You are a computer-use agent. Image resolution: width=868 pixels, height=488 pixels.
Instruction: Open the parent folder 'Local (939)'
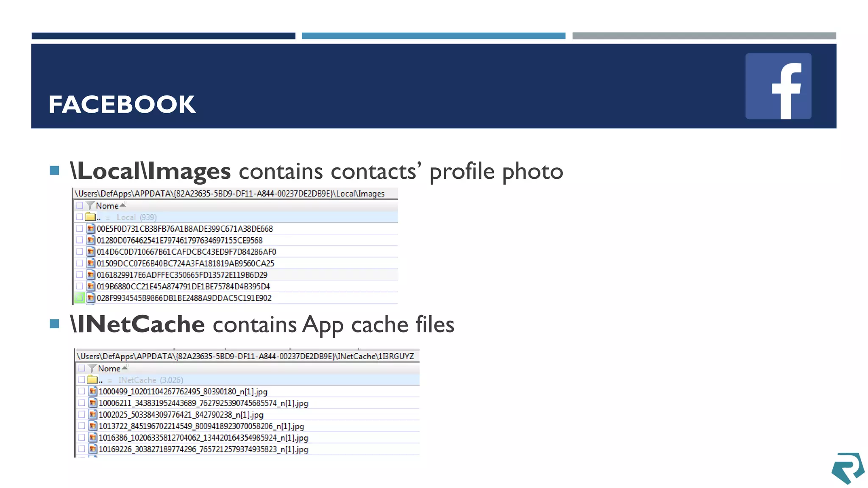coord(137,217)
